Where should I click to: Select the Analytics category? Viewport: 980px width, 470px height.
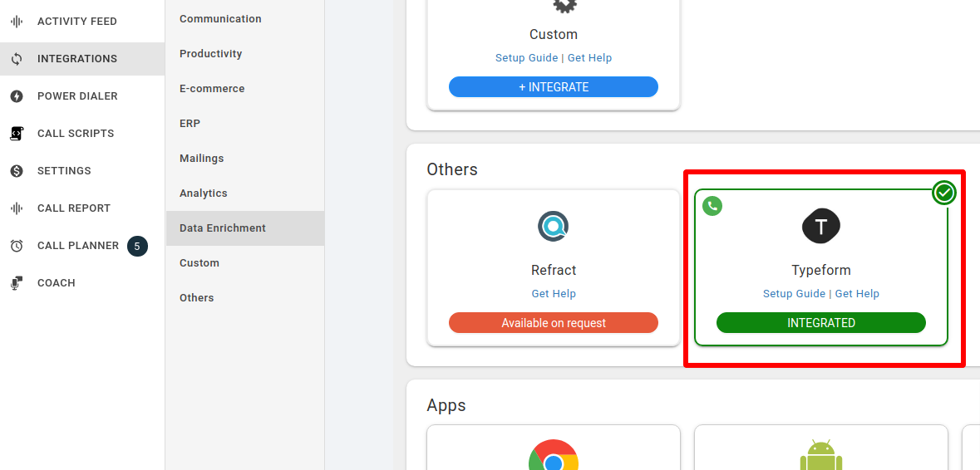(x=245, y=193)
